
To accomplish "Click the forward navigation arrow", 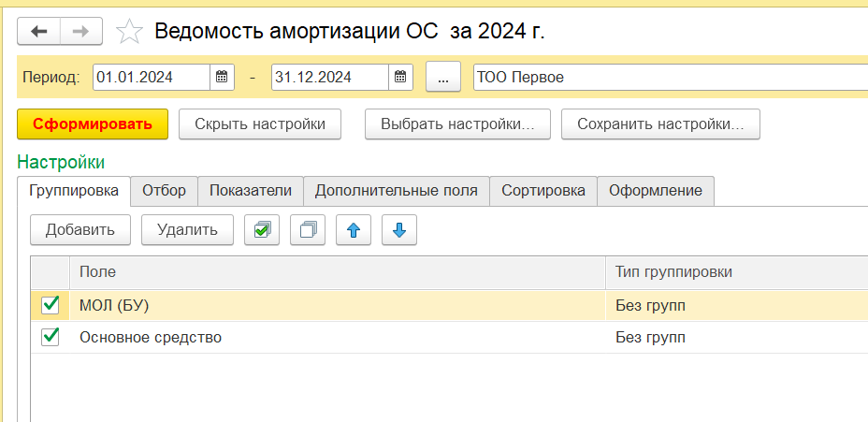I will coord(81,32).
